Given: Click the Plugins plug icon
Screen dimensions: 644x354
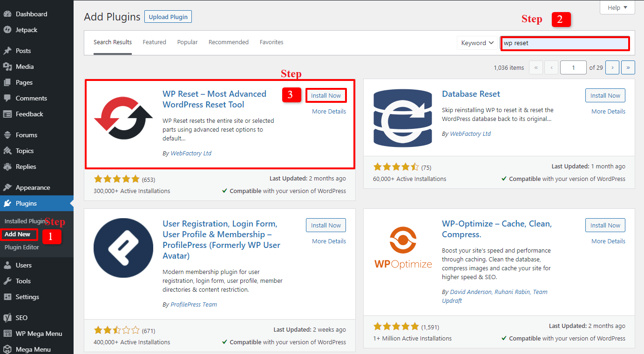Looking at the screenshot, I should tap(7, 203).
